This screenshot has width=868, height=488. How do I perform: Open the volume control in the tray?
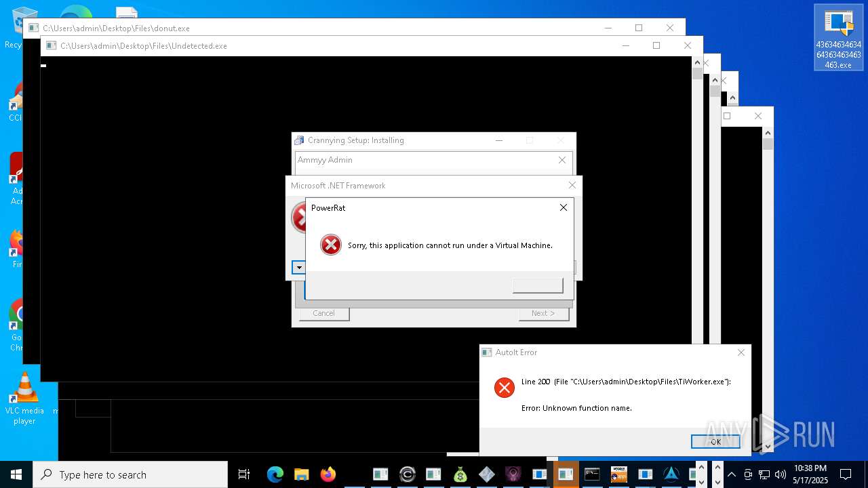tap(781, 474)
